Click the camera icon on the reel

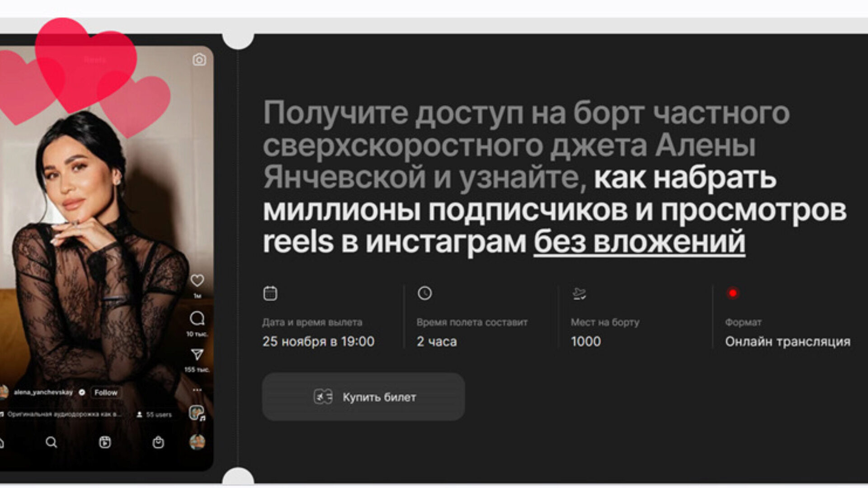(x=199, y=60)
